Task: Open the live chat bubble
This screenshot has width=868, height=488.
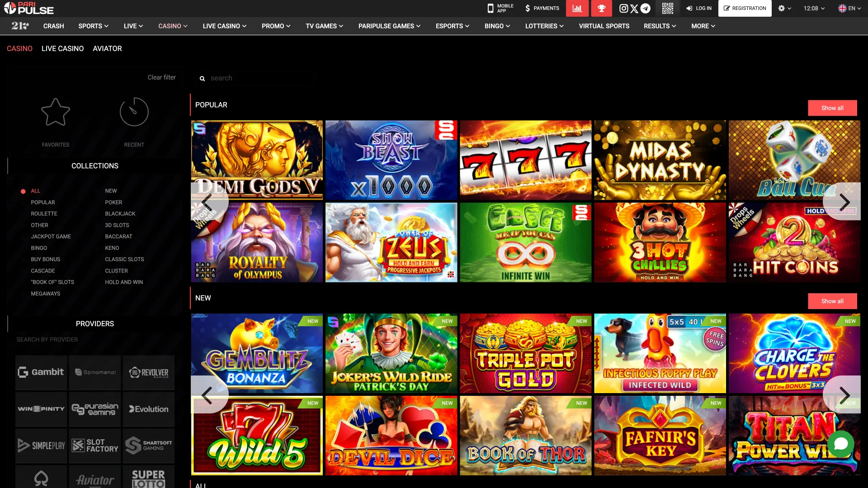Action: (840, 443)
